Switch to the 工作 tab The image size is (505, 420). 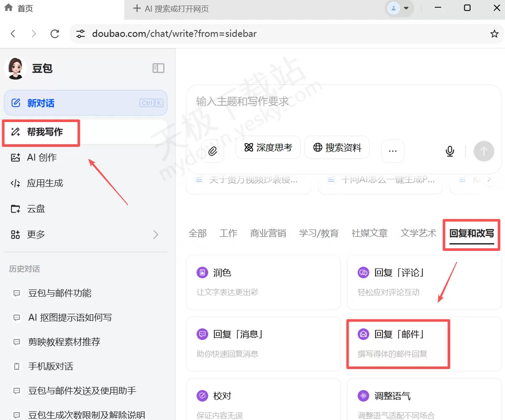click(228, 233)
